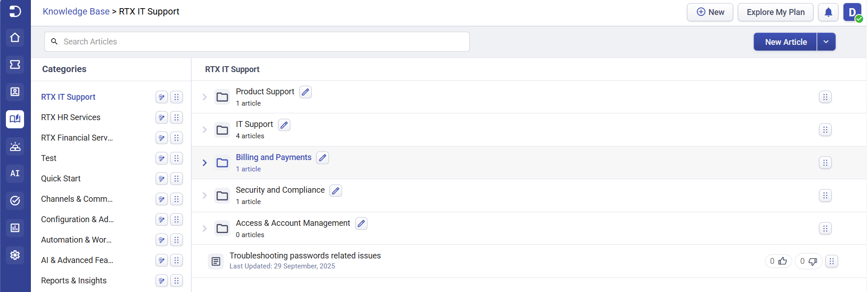Open drag-handle menu for Billing and Payments folder
The height and width of the screenshot is (292, 868).
[825, 163]
